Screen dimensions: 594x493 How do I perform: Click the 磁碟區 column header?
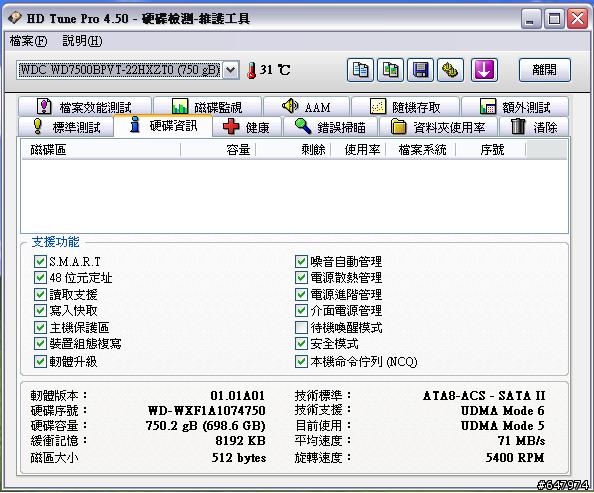[101, 150]
